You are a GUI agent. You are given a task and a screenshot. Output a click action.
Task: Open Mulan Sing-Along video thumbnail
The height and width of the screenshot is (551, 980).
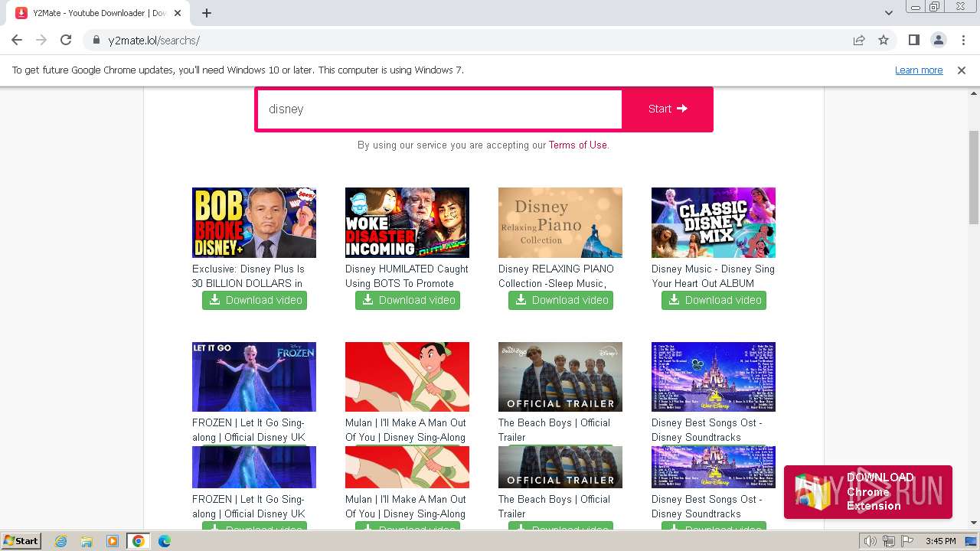pos(407,377)
